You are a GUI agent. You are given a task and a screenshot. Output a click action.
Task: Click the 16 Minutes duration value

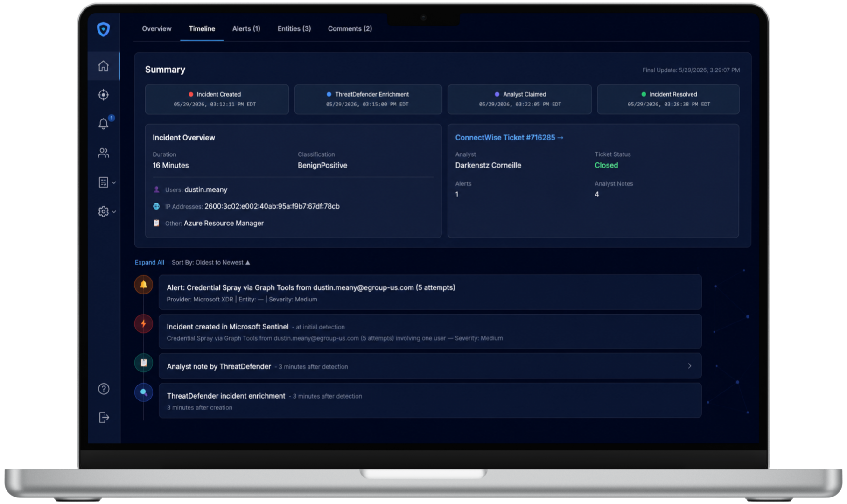171,165
